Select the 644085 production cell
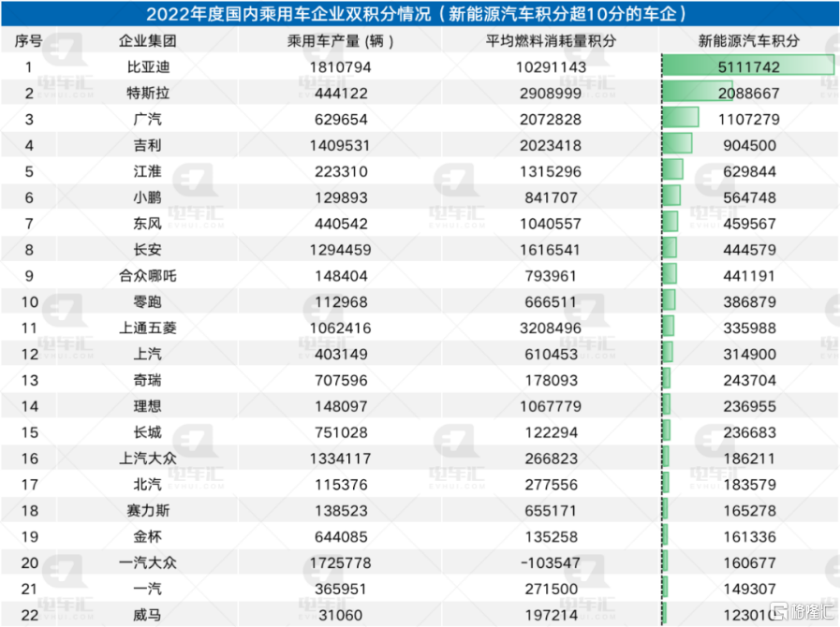 click(x=341, y=537)
